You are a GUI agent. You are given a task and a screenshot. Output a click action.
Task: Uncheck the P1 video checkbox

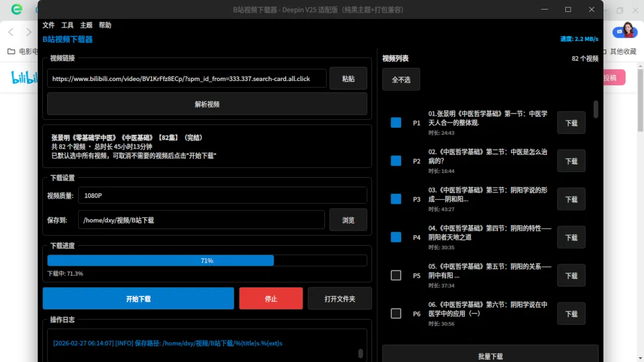point(396,122)
